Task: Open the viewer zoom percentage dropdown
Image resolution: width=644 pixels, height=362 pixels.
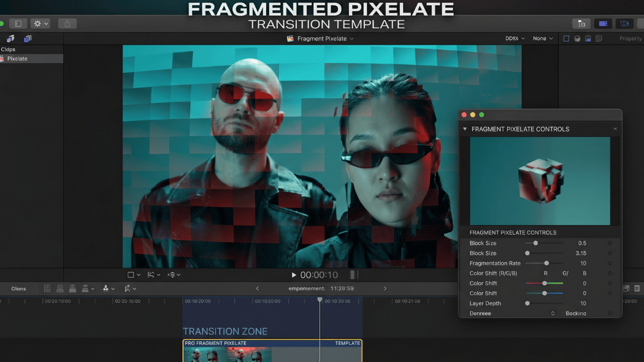Action: [515, 39]
